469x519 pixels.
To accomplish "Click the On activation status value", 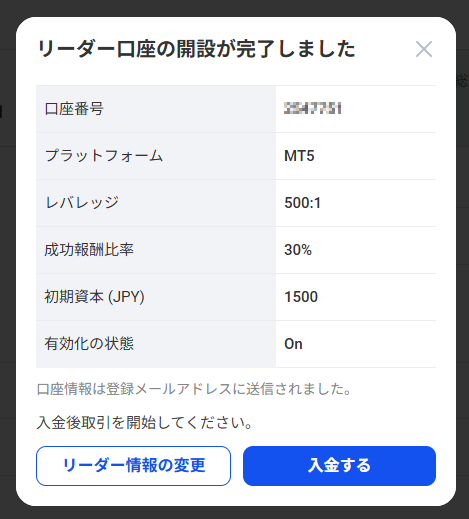I will pos(293,344).
